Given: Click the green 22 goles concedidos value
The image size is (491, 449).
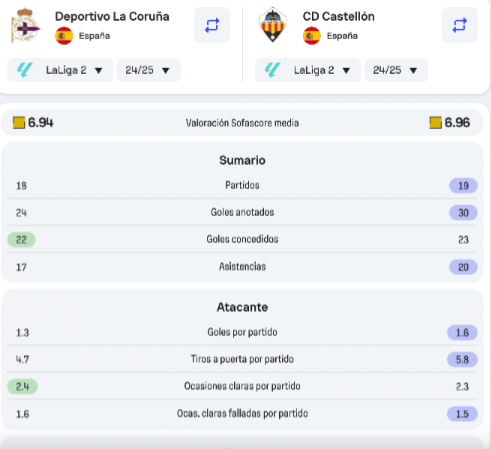Looking at the screenshot, I should 21,240.
